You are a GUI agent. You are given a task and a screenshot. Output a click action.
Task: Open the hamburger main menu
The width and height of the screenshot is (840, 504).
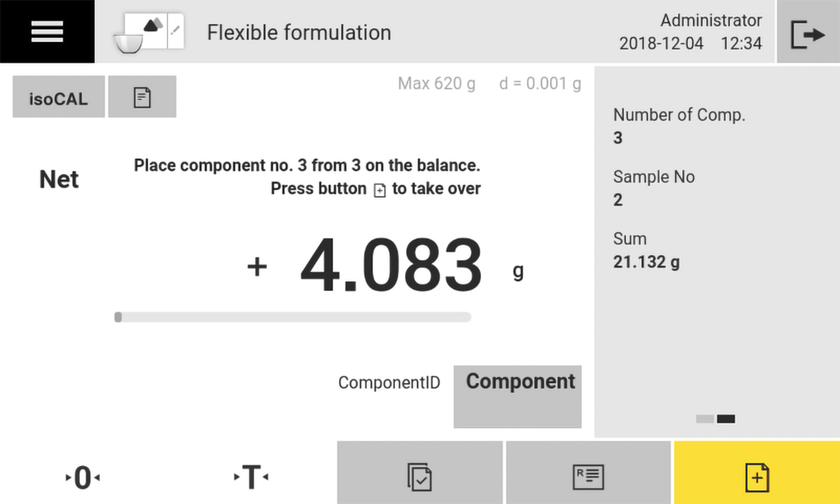tap(46, 31)
